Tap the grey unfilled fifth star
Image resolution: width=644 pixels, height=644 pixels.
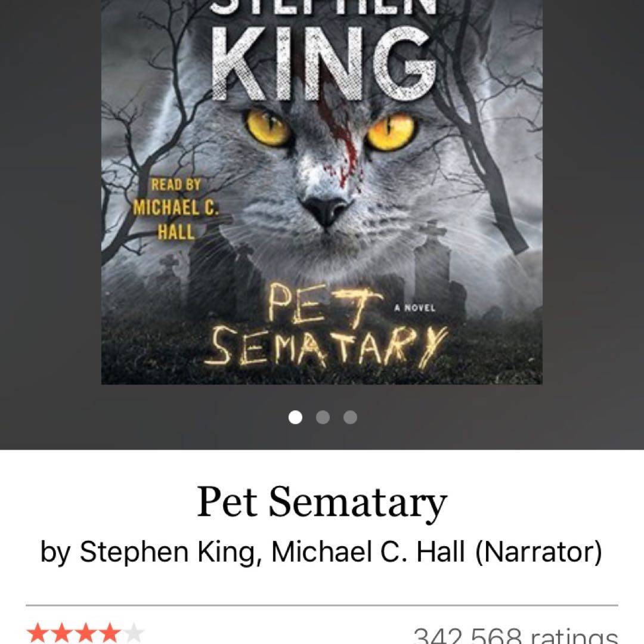coord(133,633)
